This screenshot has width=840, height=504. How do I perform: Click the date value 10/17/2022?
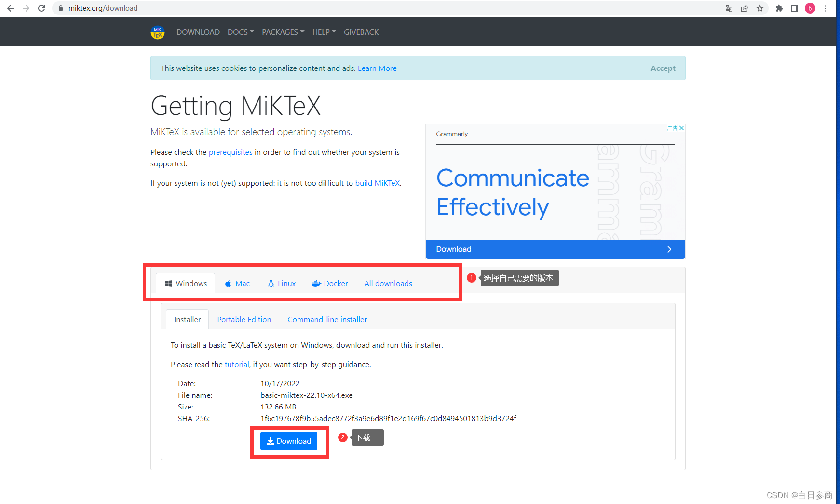[x=280, y=384]
